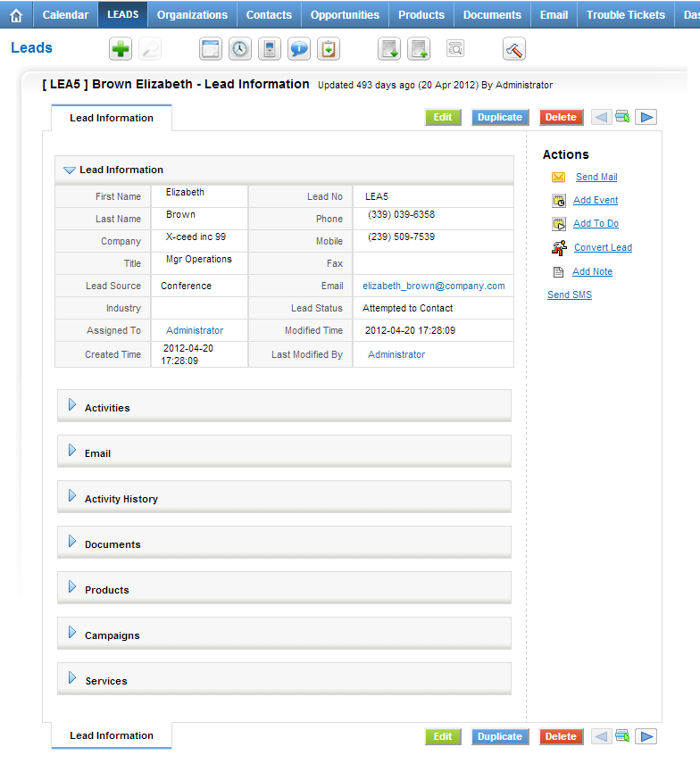Click the top previous record arrow
Viewport: 700px width, 772px height.
tap(601, 117)
